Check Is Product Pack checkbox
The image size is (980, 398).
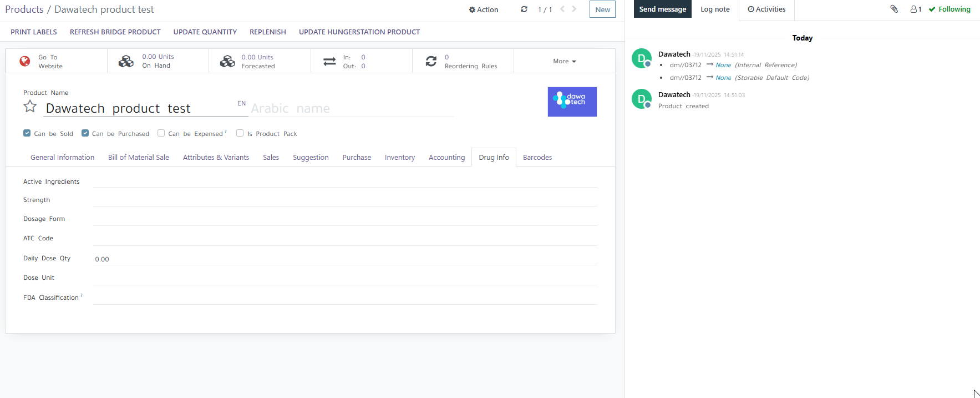pos(240,133)
